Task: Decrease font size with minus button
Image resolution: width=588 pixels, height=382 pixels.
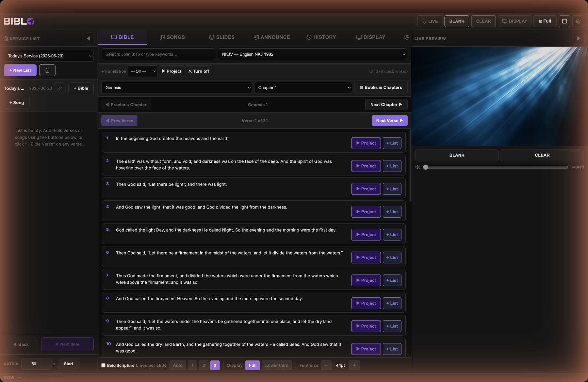Action: (326, 365)
